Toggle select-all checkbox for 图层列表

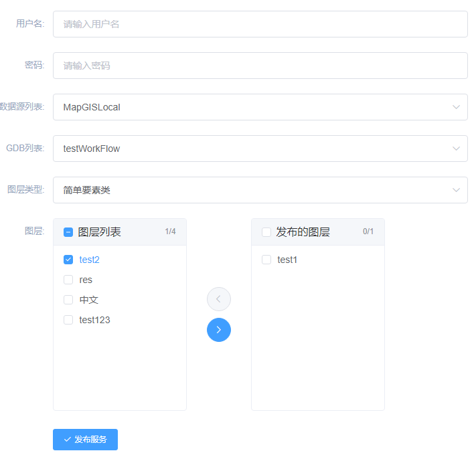pos(68,232)
